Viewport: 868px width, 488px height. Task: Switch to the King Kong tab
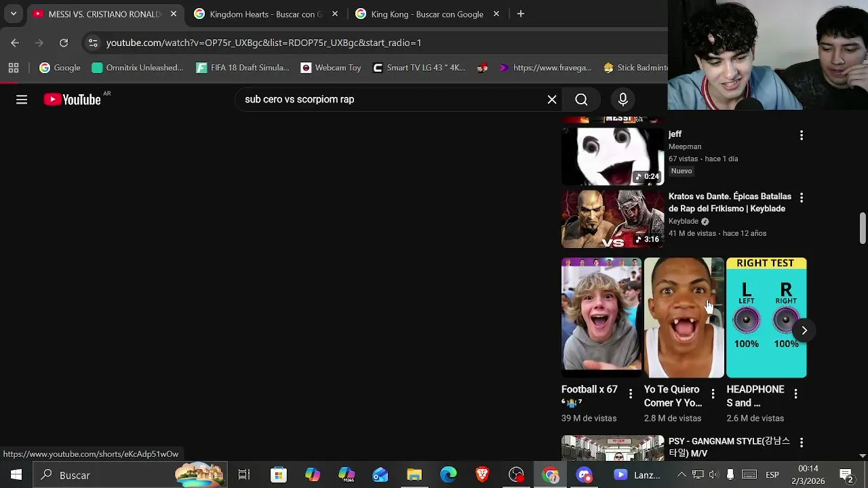(427, 14)
